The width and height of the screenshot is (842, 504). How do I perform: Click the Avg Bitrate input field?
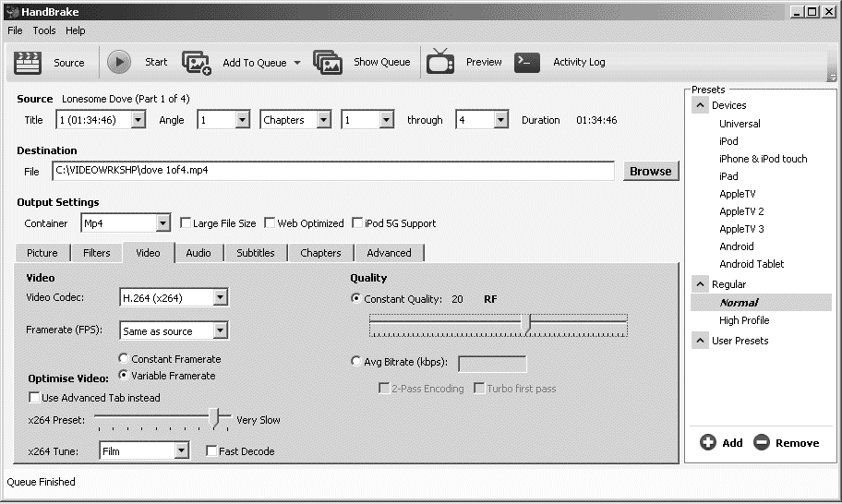492,364
